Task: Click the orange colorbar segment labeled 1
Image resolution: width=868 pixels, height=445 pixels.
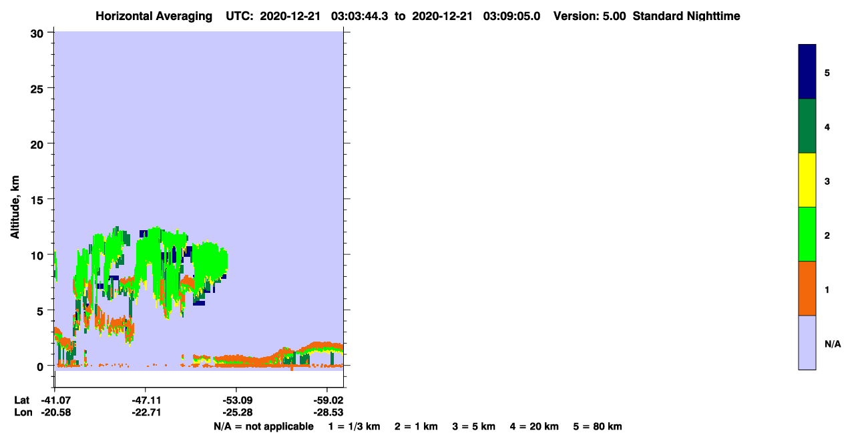Action: coord(807,288)
